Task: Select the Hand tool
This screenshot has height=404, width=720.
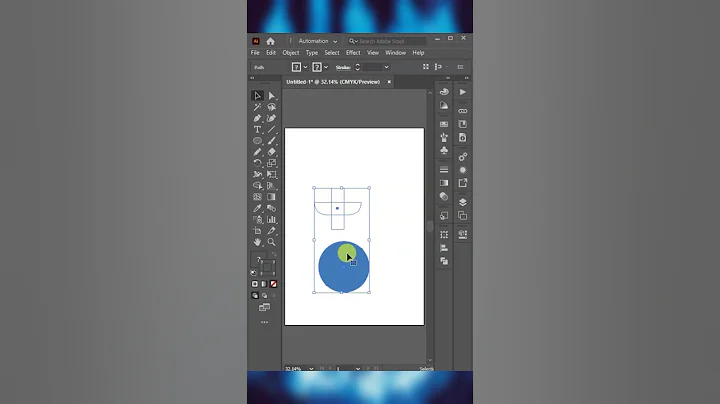Action: coord(258,242)
